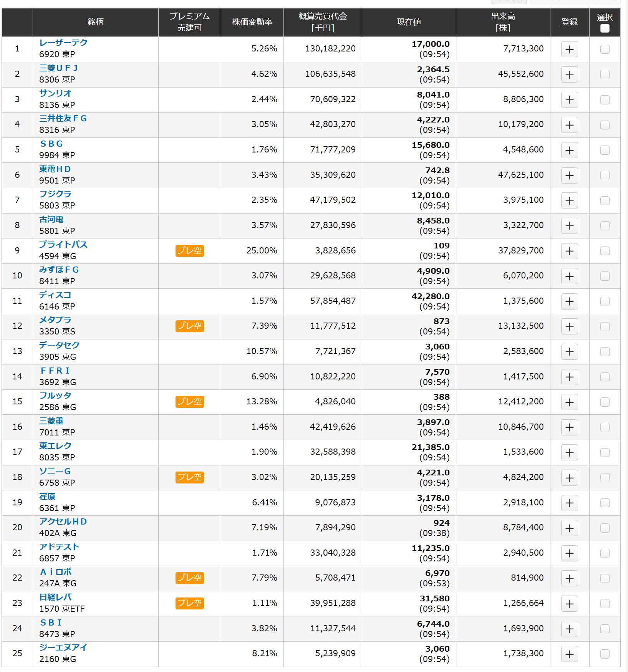Click the 25.00% change value for ブライトパス

pos(262,251)
